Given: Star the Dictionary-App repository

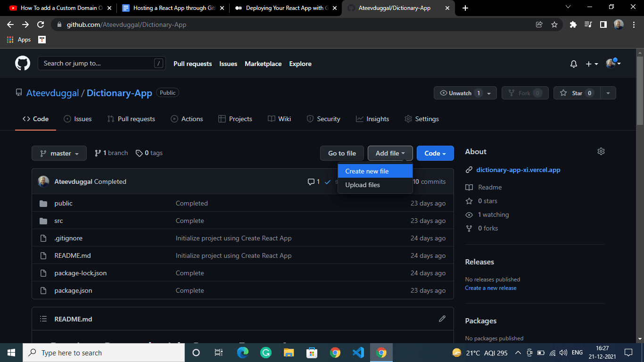Looking at the screenshot, I should click(x=577, y=93).
